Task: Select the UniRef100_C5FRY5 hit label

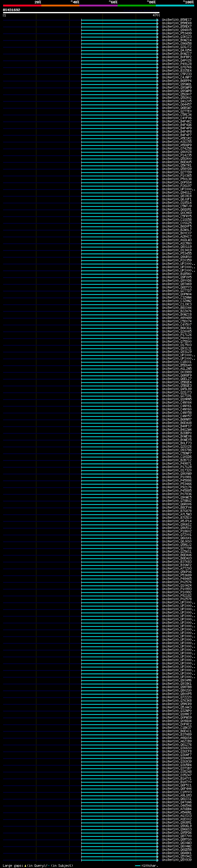Action: tap(176, 216)
